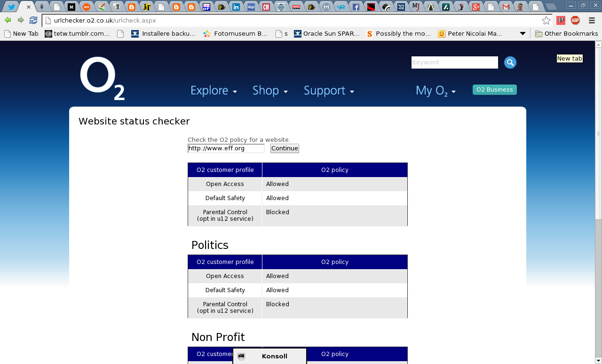Click the Keyword search field
602x364 pixels.
pos(455,62)
